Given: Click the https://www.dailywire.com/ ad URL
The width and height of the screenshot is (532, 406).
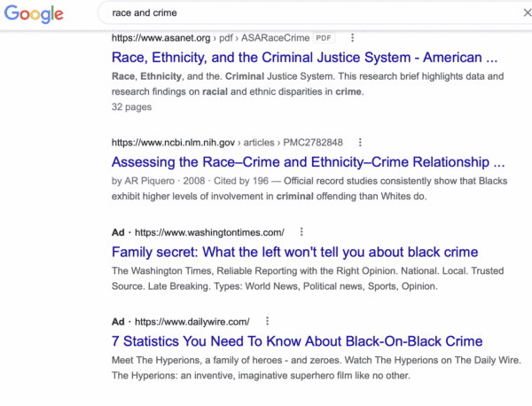Looking at the screenshot, I should coord(192,322).
